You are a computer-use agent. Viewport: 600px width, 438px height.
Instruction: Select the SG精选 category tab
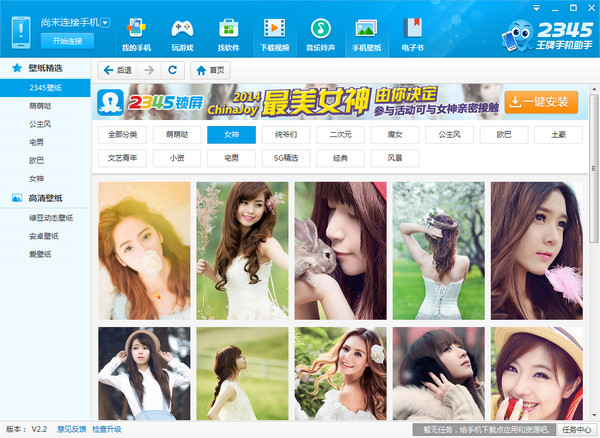click(x=286, y=158)
